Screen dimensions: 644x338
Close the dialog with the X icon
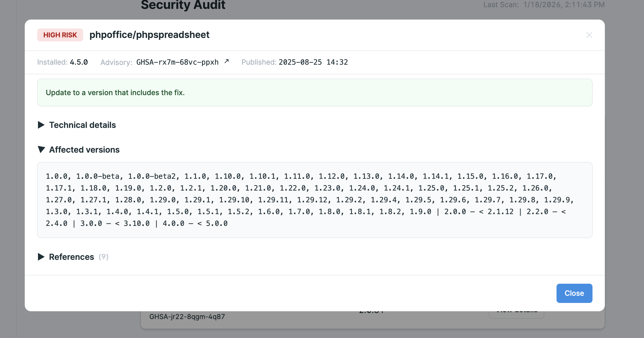(x=589, y=35)
